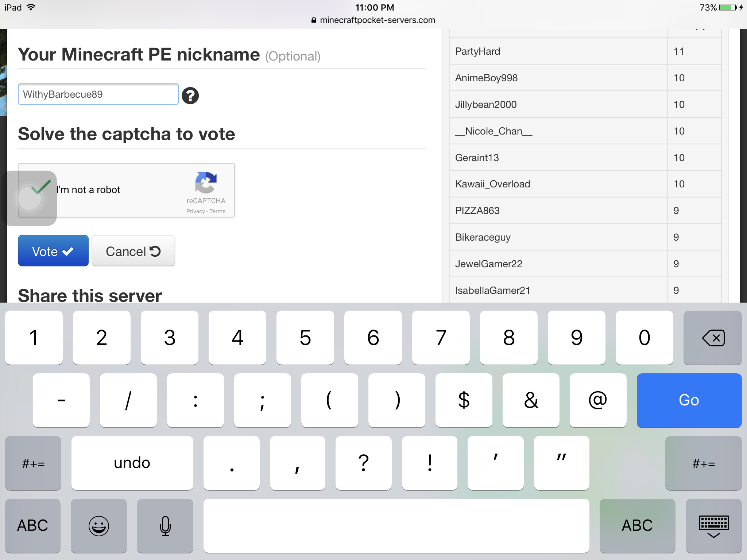Tap the exclamation mark key
747x560 pixels.
pos(430,463)
